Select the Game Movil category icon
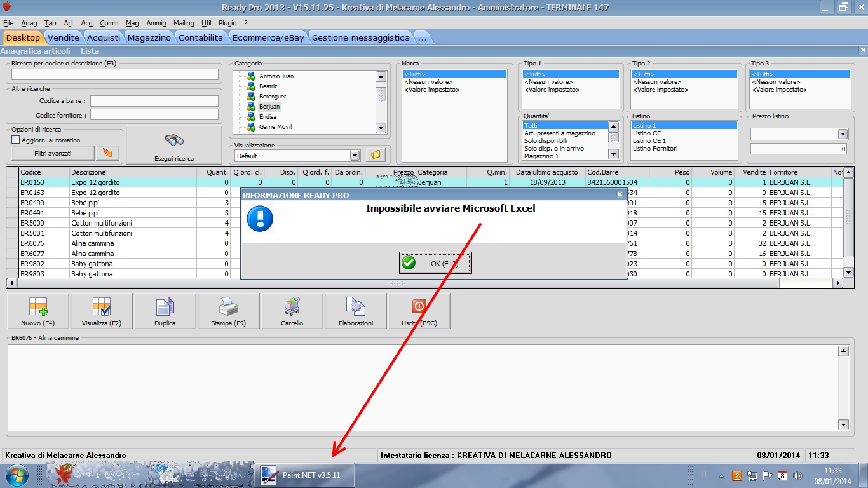The image size is (868, 488). click(x=251, y=127)
